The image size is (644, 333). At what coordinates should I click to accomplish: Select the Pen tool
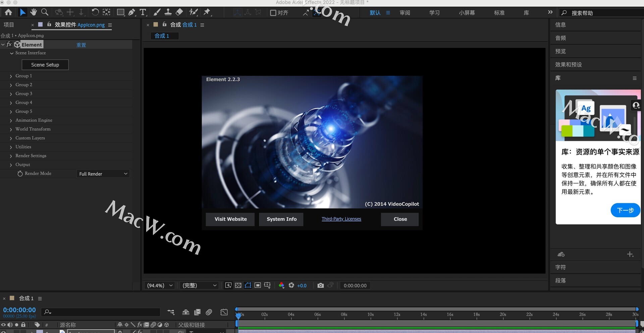[x=132, y=12]
